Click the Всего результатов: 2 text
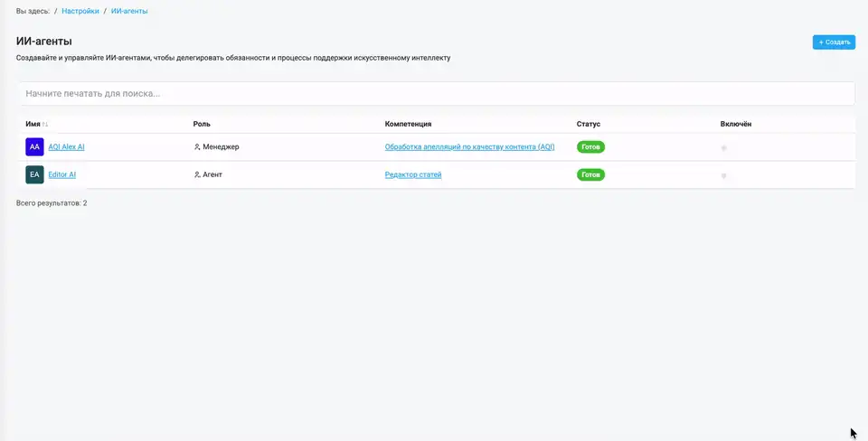 tap(52, 203)
